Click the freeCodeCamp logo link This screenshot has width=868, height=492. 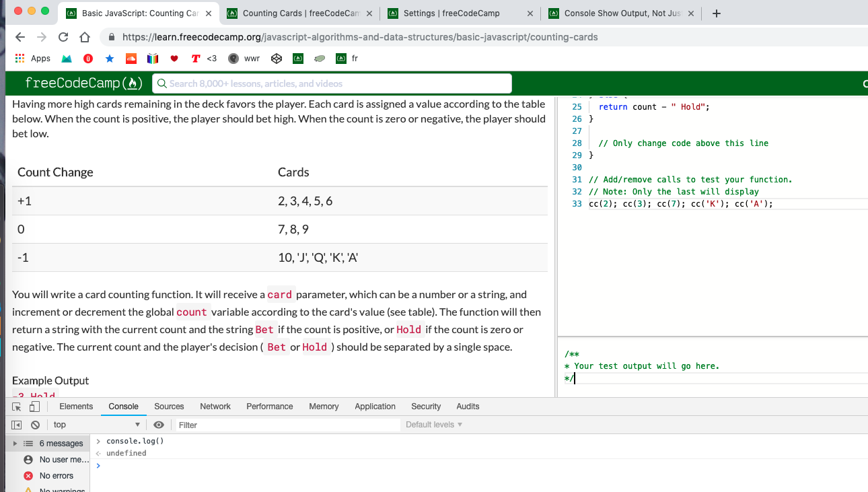point(83,83)
